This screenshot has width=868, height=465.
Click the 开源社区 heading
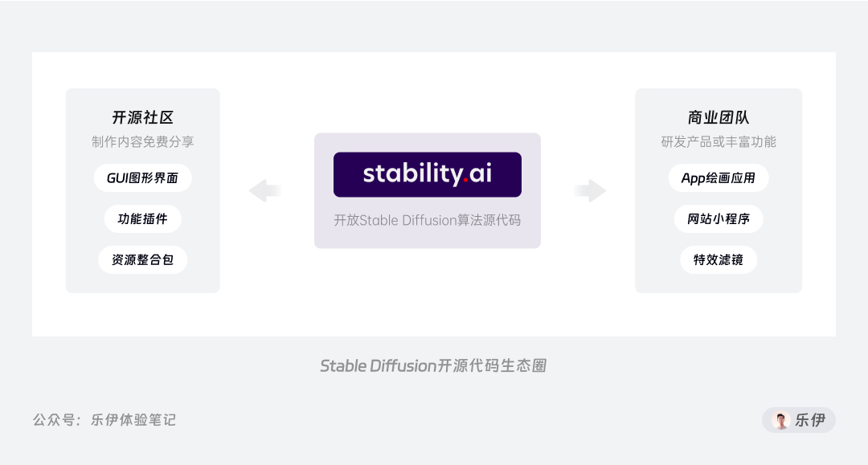point(143,117)
